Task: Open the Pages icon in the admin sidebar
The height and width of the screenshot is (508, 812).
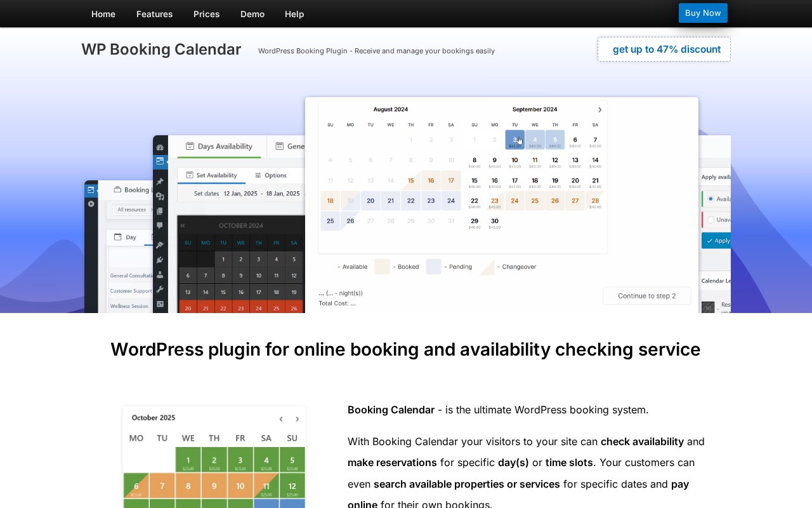Action: click(160, 211)
